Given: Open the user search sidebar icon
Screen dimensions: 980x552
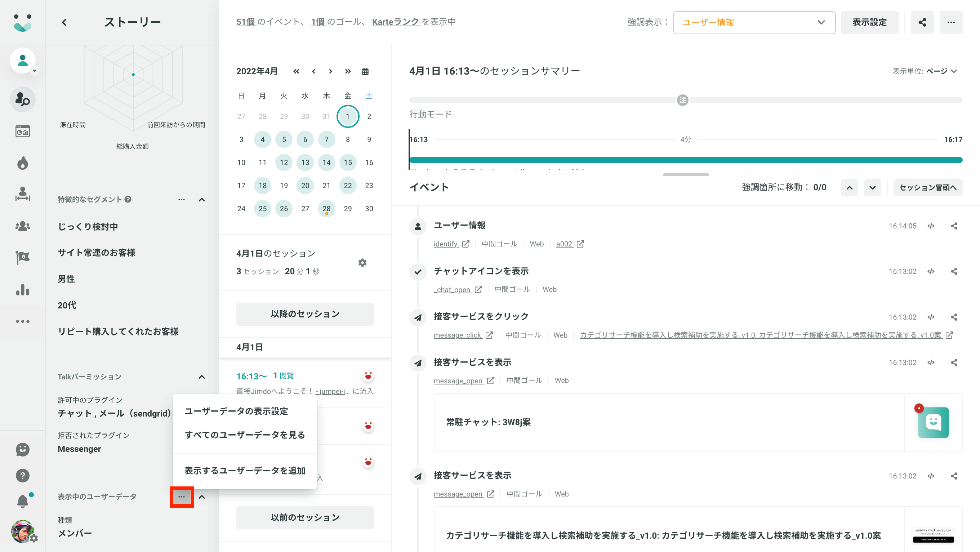Looking at the screenshot, I should (x=23, y=99).
